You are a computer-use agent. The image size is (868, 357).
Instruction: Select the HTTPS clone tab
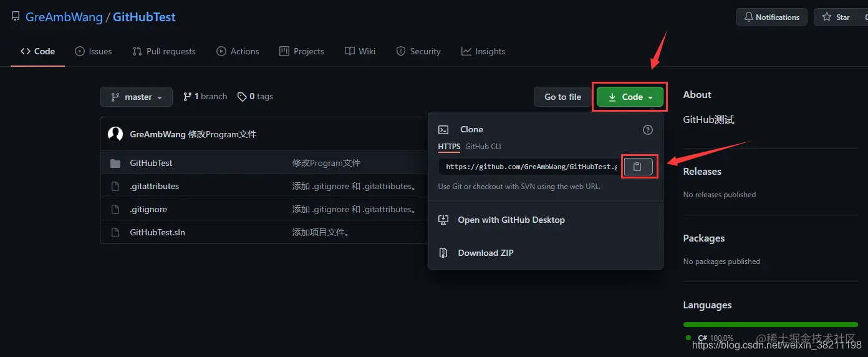pyautogui.click(x=449, y=147)
